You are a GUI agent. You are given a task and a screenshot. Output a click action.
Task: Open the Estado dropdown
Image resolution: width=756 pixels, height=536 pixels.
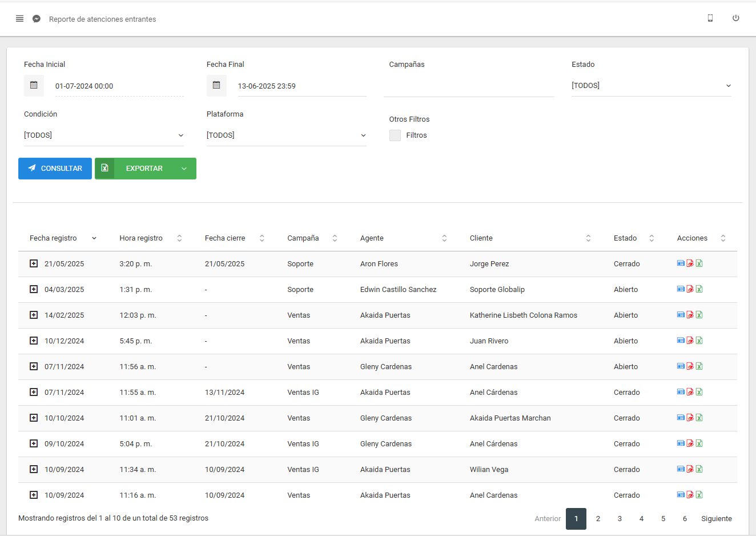tap(651, 86)
